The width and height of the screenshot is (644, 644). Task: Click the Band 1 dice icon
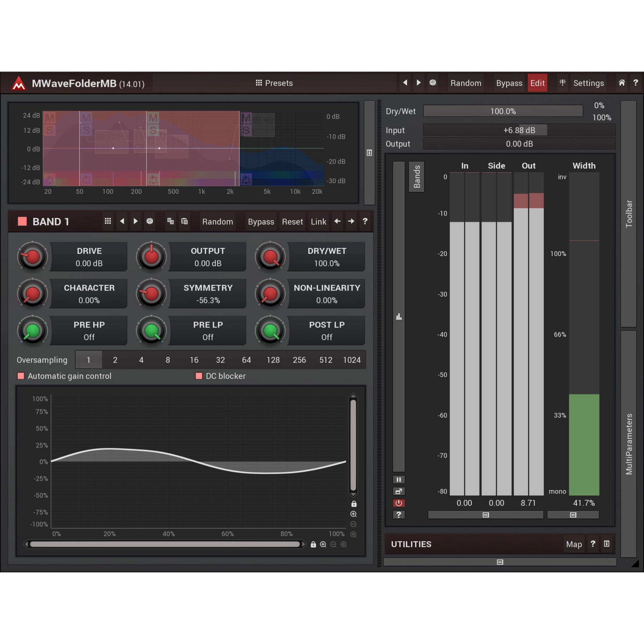[x=150, y=221]
